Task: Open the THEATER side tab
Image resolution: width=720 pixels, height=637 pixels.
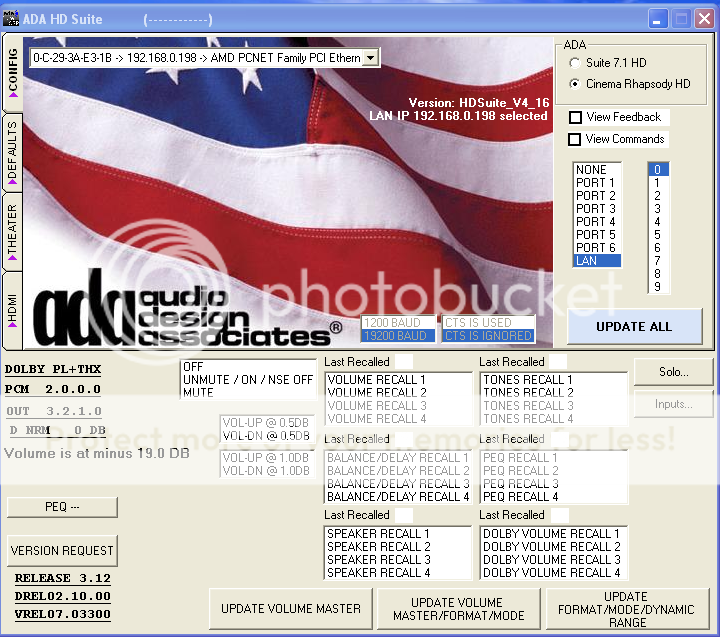Action: pyautogui.click(x=12, y=230)
